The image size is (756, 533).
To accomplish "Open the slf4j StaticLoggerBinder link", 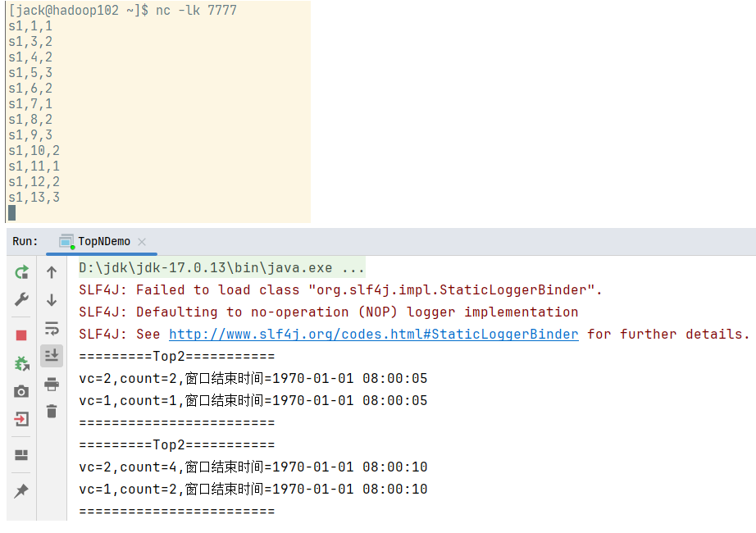I will 374,335.
